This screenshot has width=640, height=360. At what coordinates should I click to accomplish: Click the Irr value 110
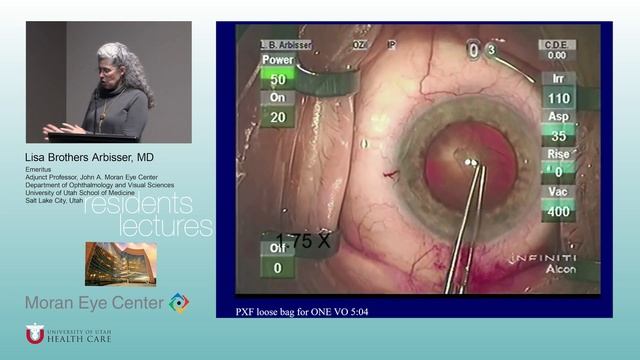(x=559, y=98)
